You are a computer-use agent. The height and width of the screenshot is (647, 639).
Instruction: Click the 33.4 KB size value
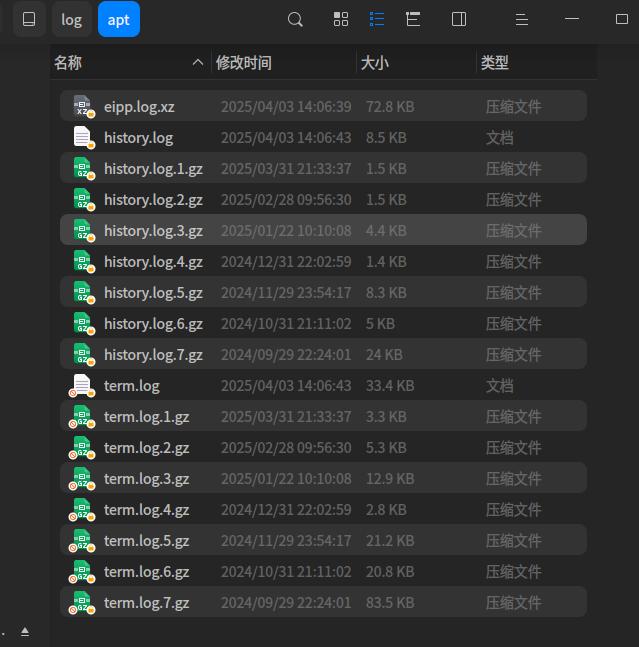pos(390,385)
